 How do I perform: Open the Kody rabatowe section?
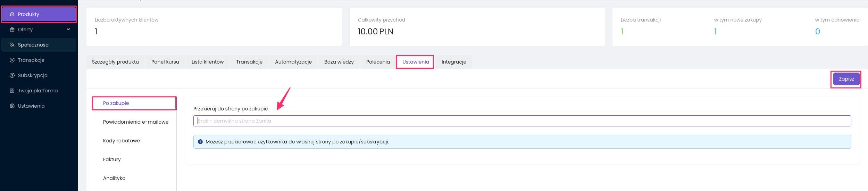122,141
